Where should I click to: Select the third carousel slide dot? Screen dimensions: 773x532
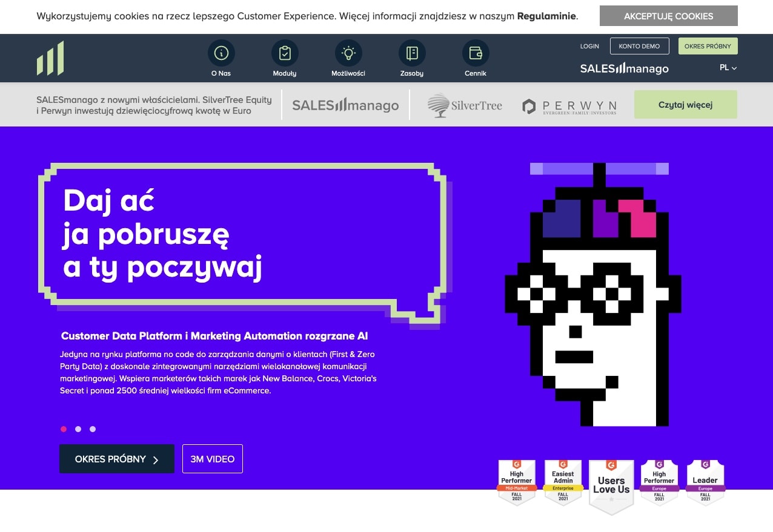pyautogui.click(x=93, y=429)
